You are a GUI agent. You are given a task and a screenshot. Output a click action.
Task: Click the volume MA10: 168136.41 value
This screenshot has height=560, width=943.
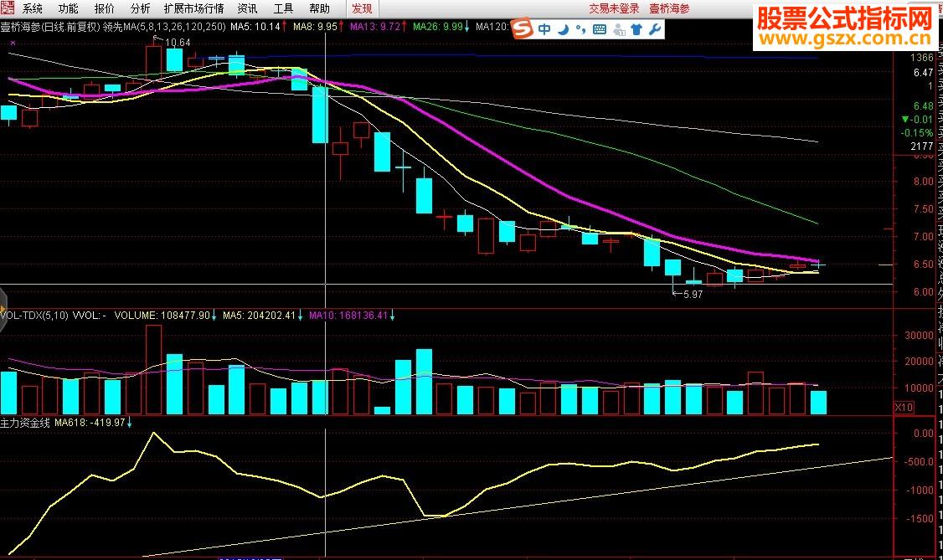coord(348,316)
